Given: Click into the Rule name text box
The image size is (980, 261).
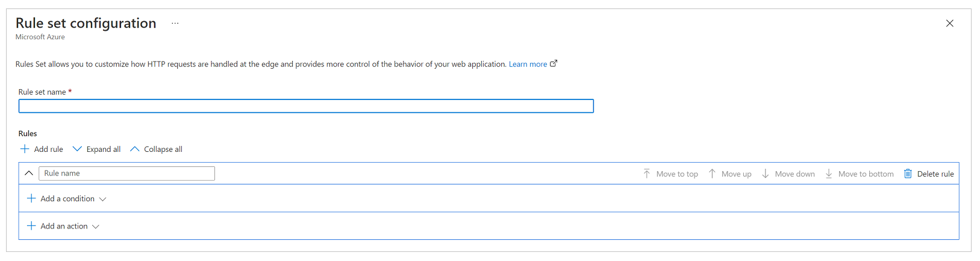Looking at the screenshot, I should (126, 174).
